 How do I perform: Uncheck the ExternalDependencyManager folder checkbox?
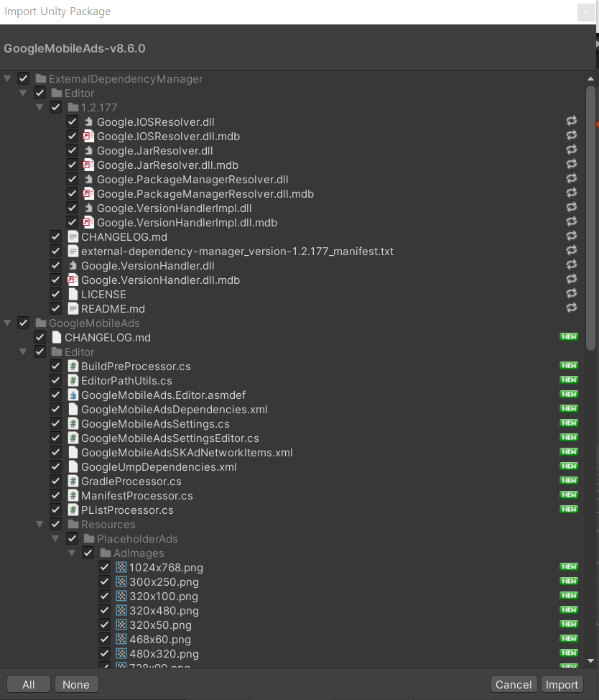tap(24, 79)
